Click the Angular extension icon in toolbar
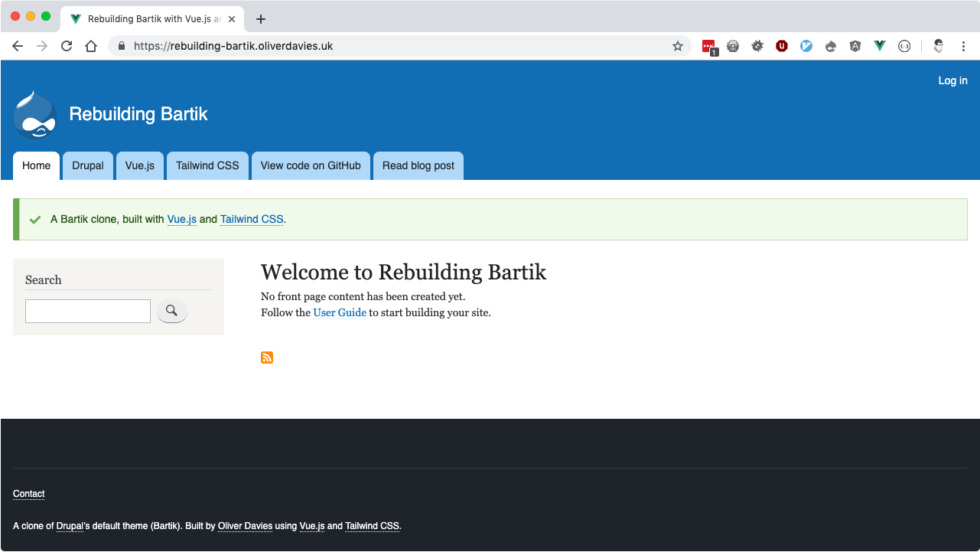Screen dimensions: 980x552 (x=855, y=46)
